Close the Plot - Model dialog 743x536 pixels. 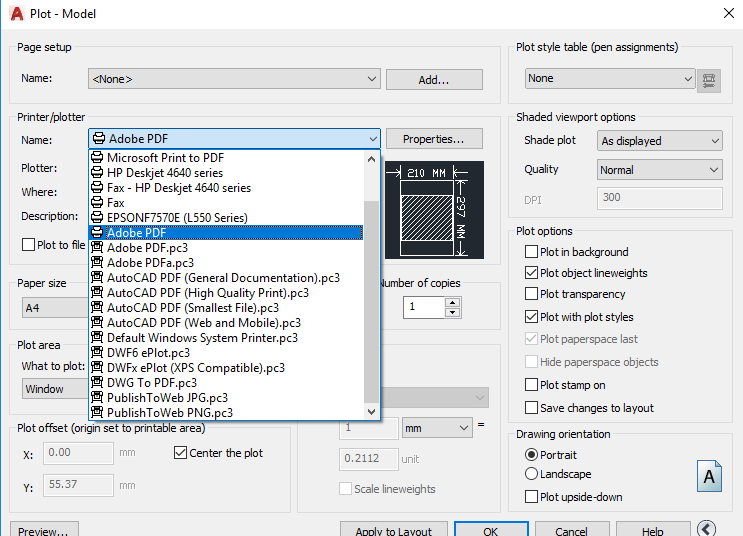click(x=729, y=13)
